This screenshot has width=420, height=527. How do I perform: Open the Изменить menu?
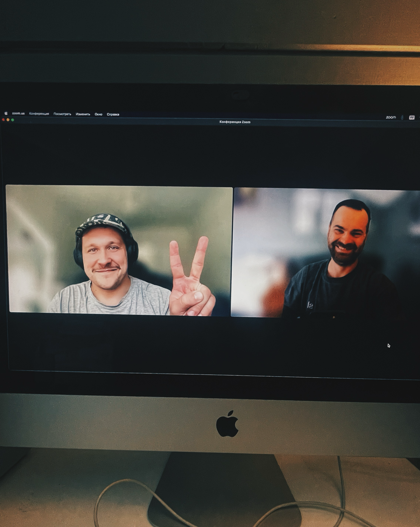pos(83,114)
